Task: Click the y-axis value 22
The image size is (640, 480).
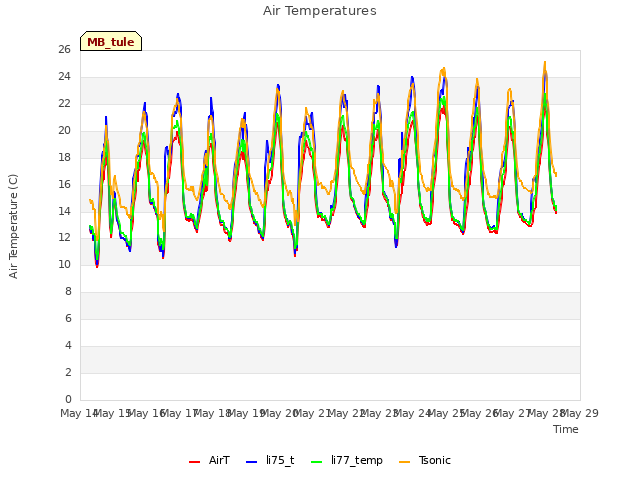Action: coord(64,103)
